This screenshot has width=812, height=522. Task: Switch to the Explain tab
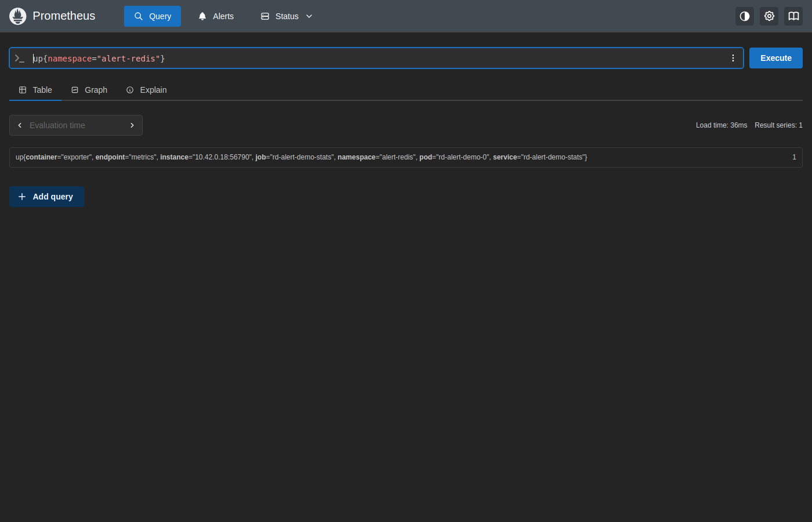tap(146, 90)
